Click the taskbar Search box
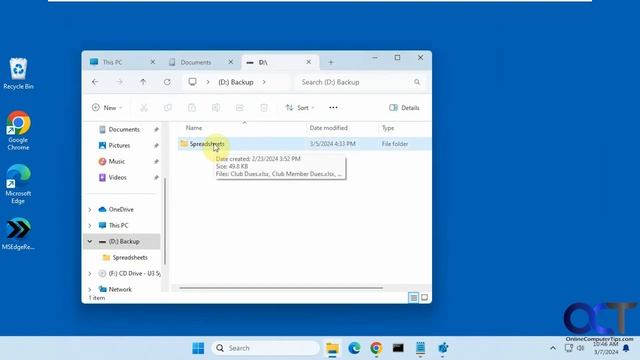Image resolution: width=640 pixels, height=360 pixels. 265,348
